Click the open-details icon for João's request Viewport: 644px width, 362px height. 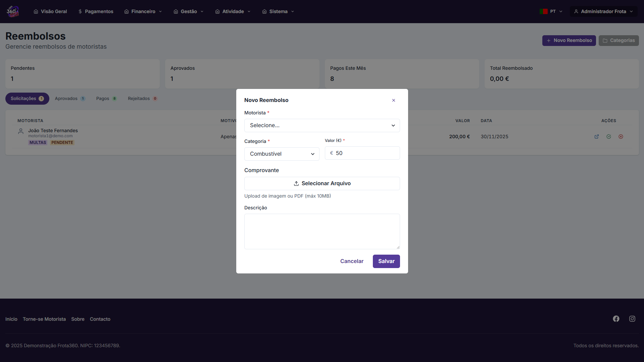coord(596,137)
